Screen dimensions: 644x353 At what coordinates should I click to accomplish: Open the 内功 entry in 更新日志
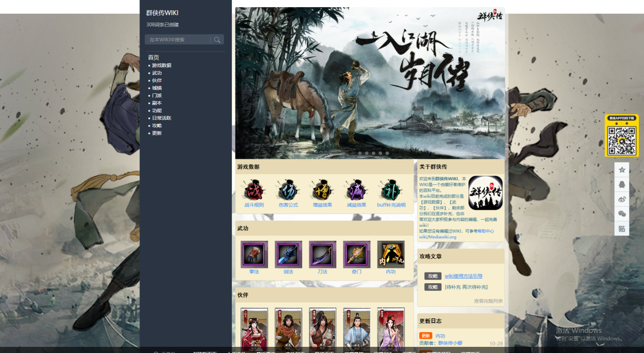pos(440,336)
